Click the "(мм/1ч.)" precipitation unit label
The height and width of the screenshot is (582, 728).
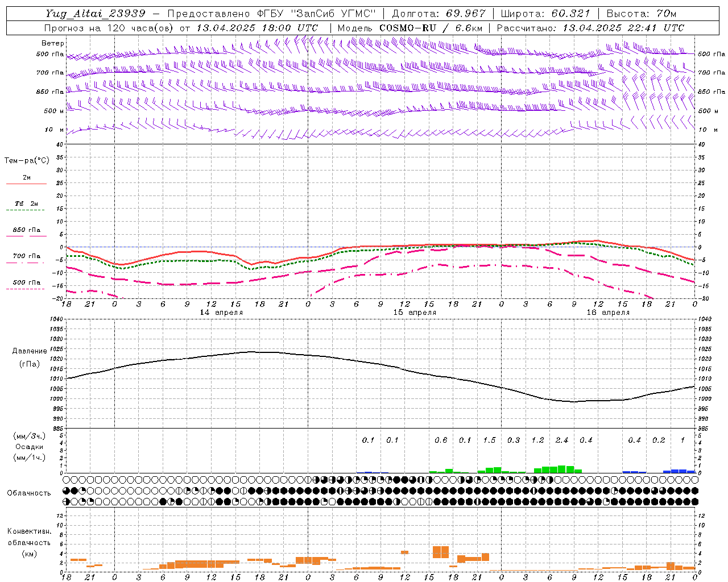[x=30, y=458]
